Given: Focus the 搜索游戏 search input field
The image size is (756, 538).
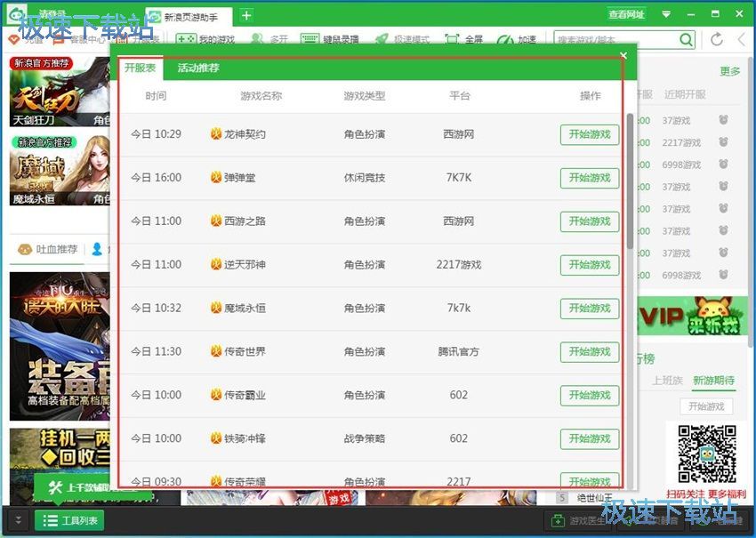Looking at the screenshot, I should tap(615, 39).
